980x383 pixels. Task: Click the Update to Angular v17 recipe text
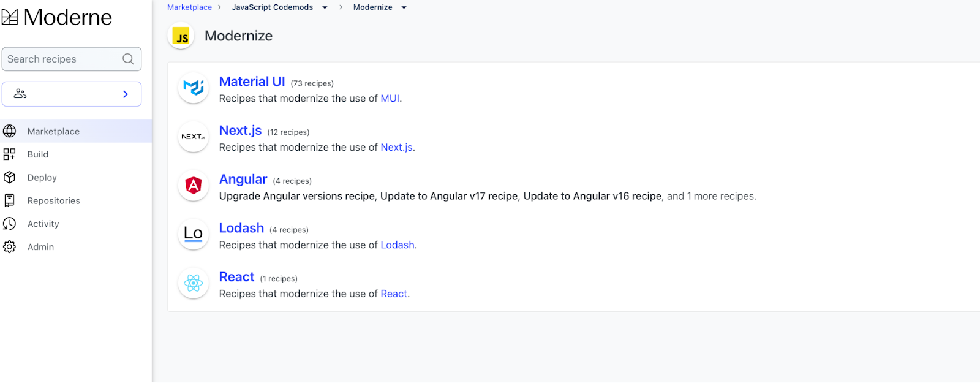click(449, 196)
